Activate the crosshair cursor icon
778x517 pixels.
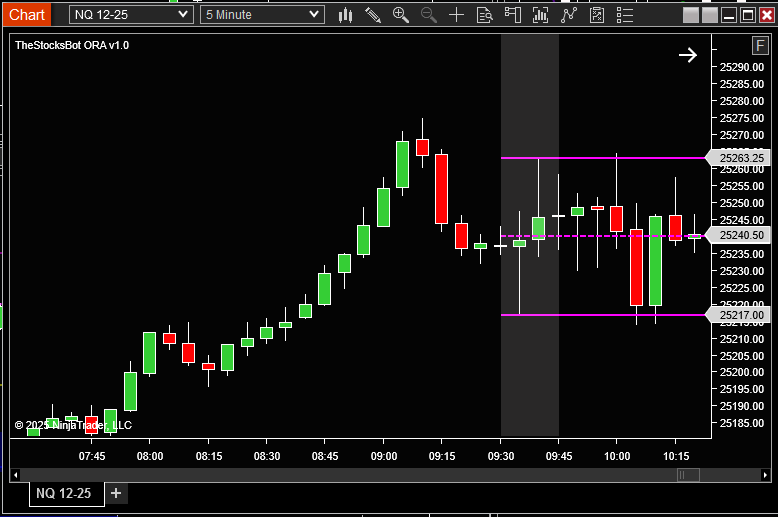coord(456,15)
